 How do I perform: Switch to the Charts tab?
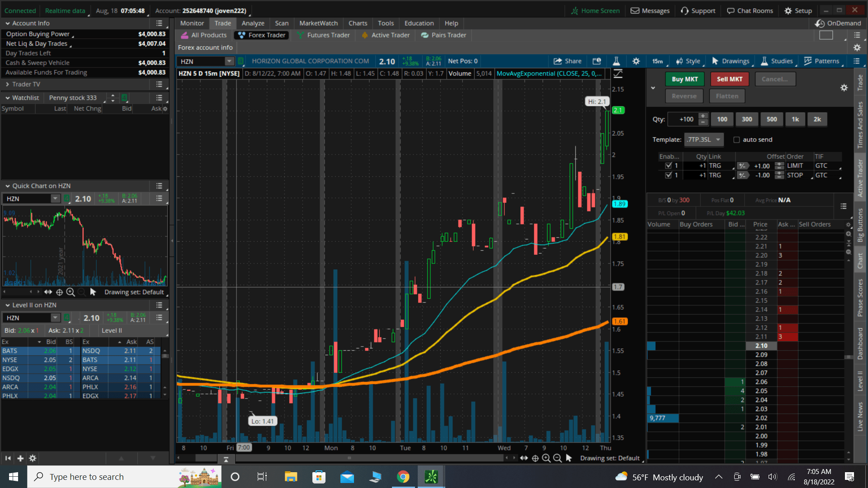[x=358, y=23]
